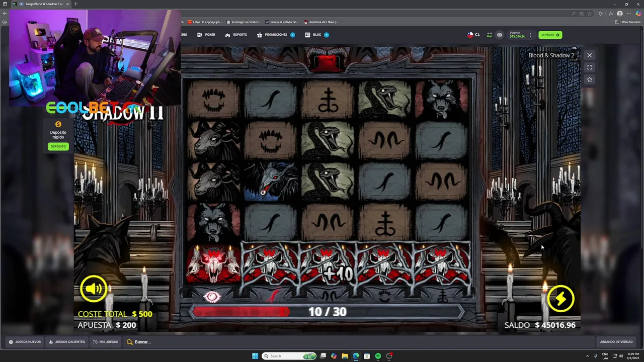This screenshot has width=644, height=362.
Task: Open the AI Image Generator bookmark
Action: tap(244, 22)
